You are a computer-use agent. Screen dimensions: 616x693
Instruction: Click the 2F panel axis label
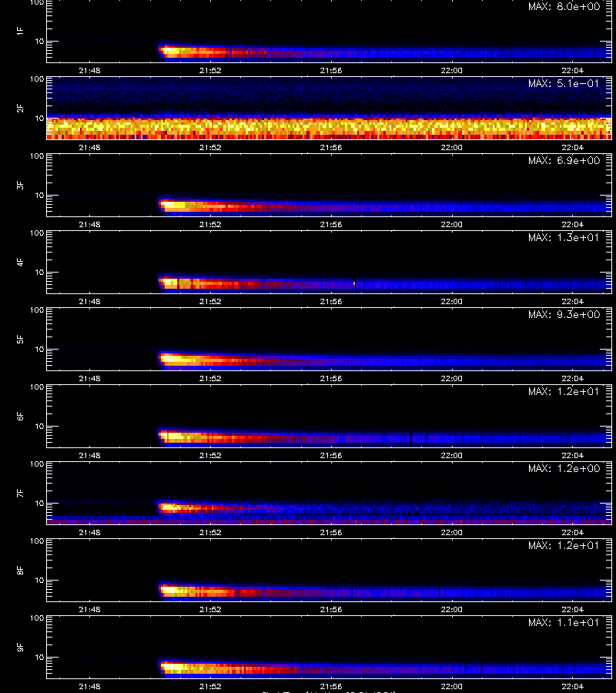[x=19, y=109]
